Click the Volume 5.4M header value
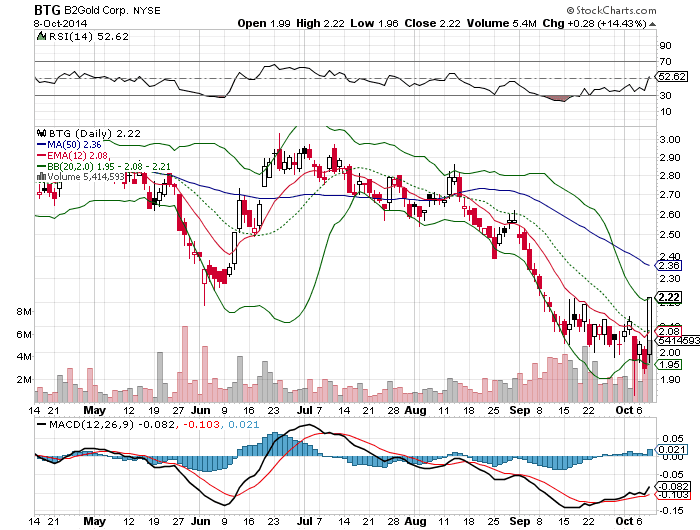This screenshot has width=700, height=530. point(501,23)
